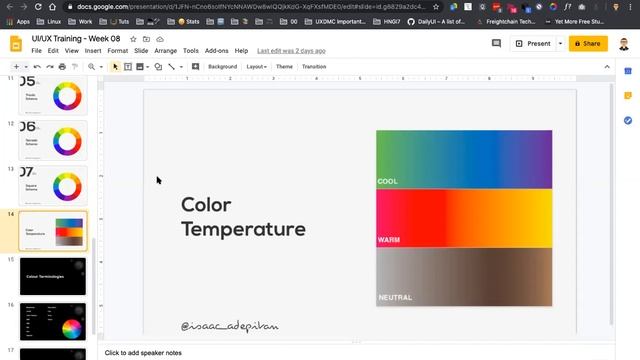
Task: Open the Transition panel
Action: (314, 67)
